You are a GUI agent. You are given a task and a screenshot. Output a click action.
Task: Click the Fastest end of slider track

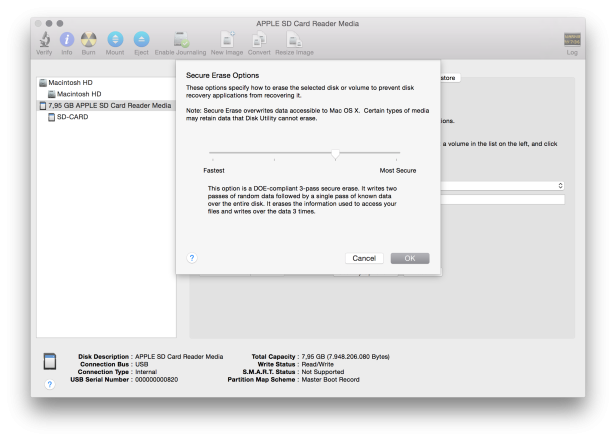[213, 152]
